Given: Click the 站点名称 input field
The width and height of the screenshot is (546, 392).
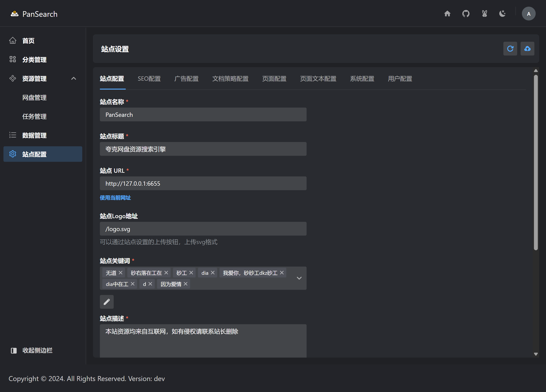Looking at the screenshot, I should pyautogui.click(x=203, y=115).
